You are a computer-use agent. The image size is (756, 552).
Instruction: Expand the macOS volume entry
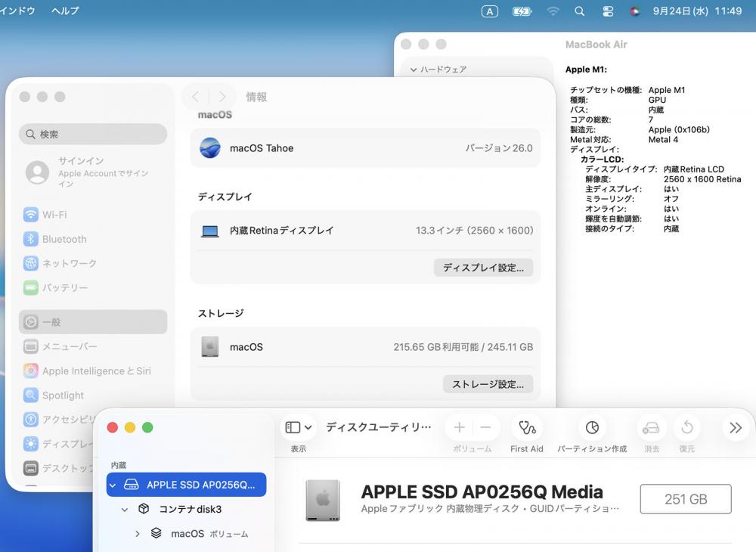[138, 534]
